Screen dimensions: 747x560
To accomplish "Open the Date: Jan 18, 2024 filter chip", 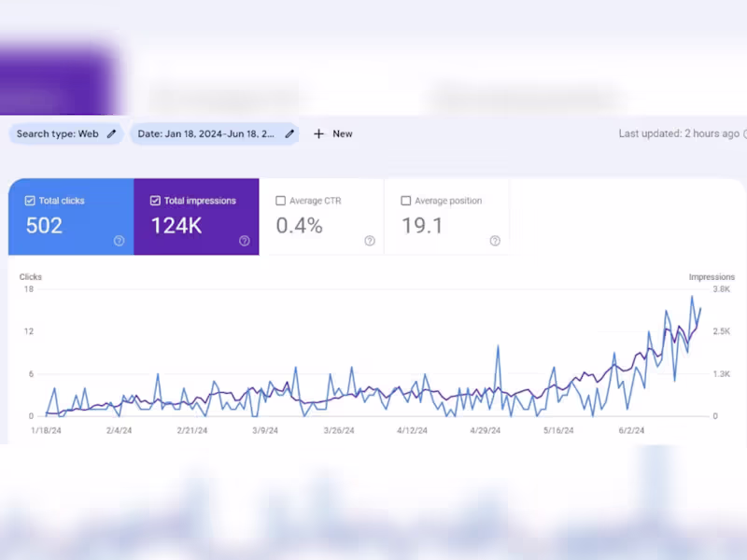I will [215, 133].
